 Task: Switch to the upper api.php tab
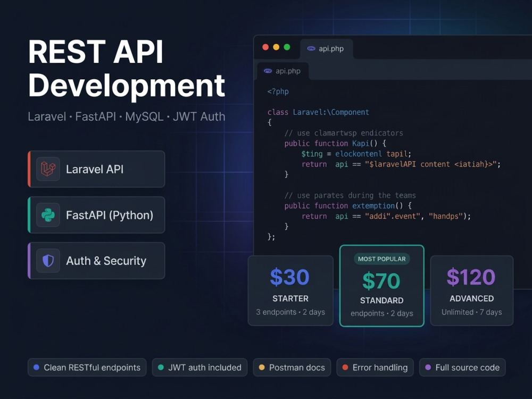(x=327, y=49)
